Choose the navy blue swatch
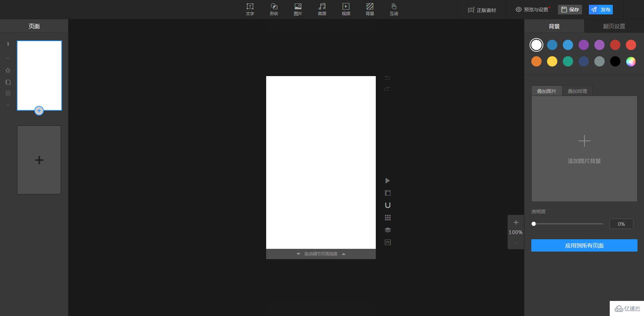This screenshot has width=644, height=316. (x=584, y=61)
